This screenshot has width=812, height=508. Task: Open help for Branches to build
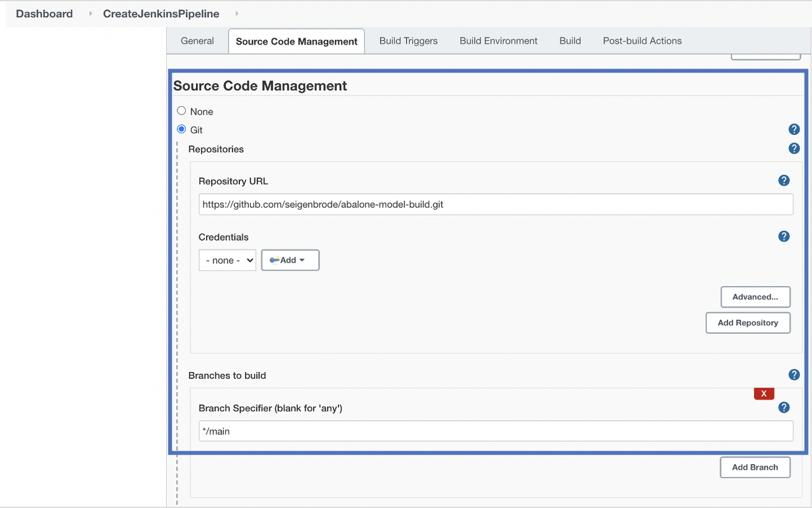(x=794, y=374)
